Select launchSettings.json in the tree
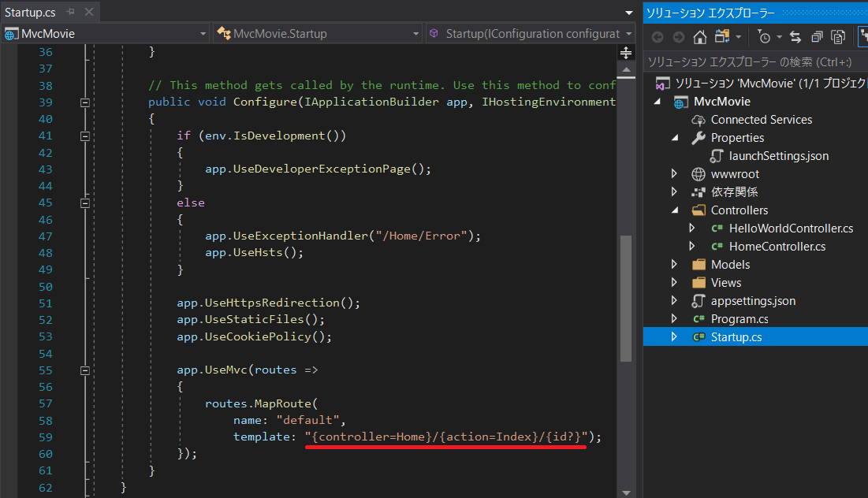Viewport: 868px width, 498px height. coord(778,156)
